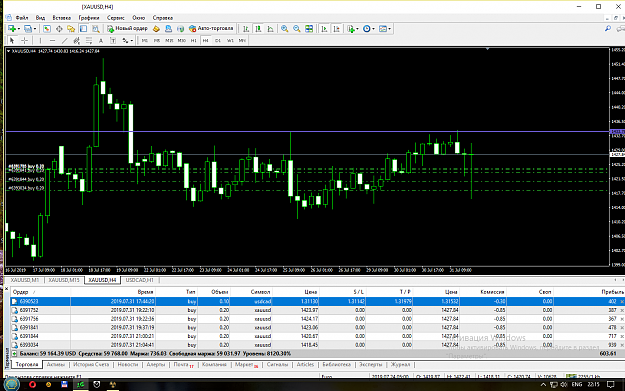Toggle chart Auto Scroll
Image resolution: width=625 pixels, height=391 pixels.
324,29
